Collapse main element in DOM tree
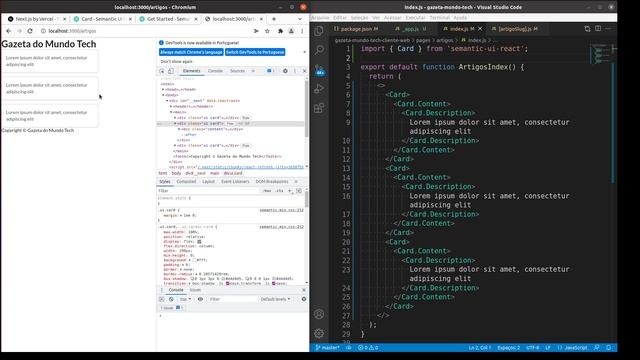The height and width of the screenshot is (360, 640). 171,112
